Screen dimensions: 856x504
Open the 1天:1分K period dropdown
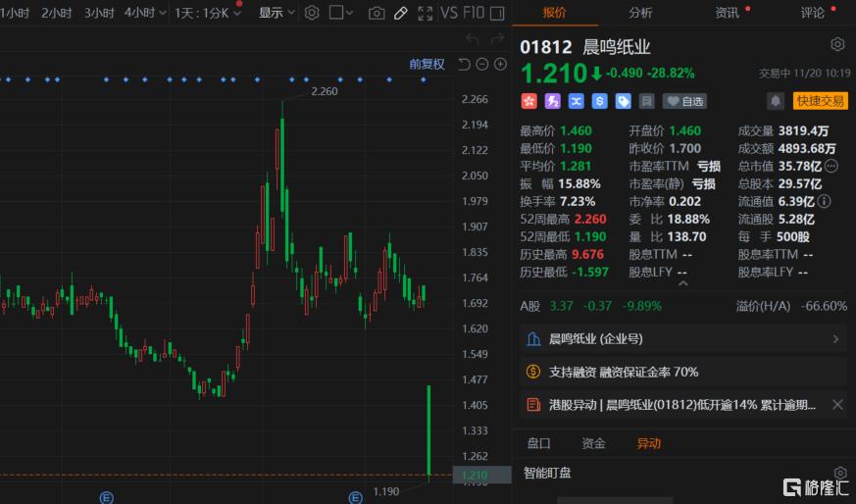[x=208, y=13]
